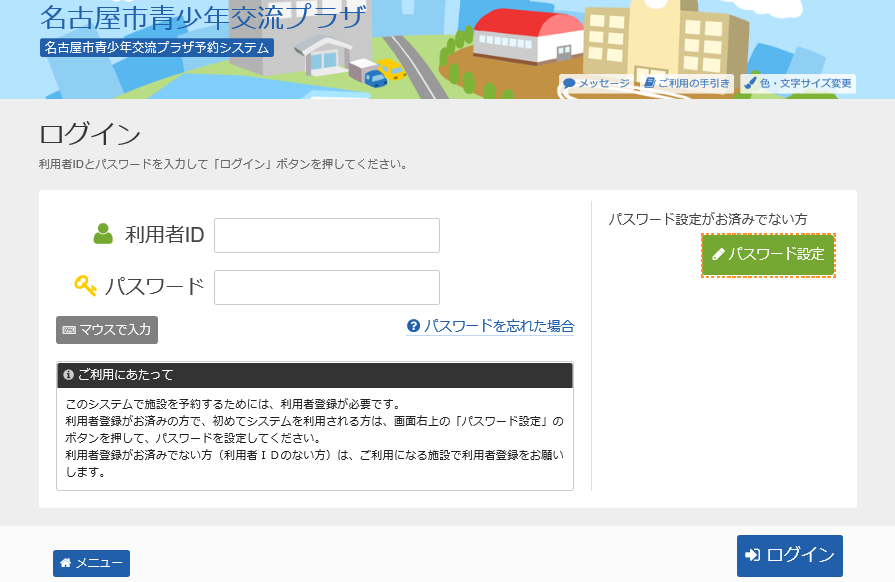Click the pencil icon on パスワード設定
This screenshot has height=582, width=895.
(718, 254)
